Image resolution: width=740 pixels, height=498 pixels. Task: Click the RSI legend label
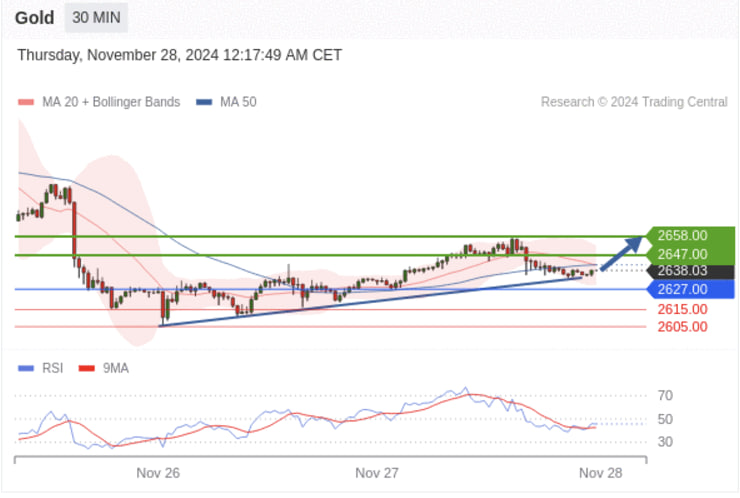(x=52, y=368)
